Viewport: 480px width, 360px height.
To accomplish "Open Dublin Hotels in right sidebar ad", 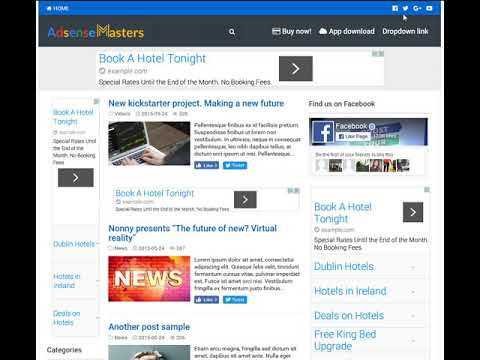I will click(x=344, y=267).
